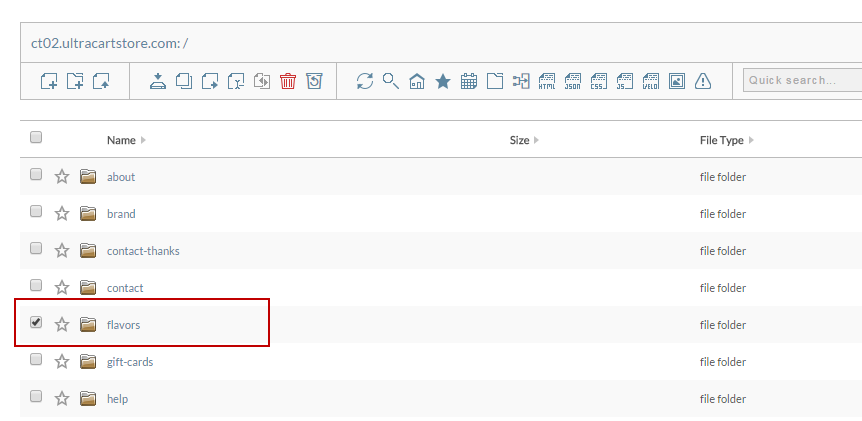Click the download icon in toolbar
The height and width of the screenshot is (421, 862).
(x=158, y=81)
